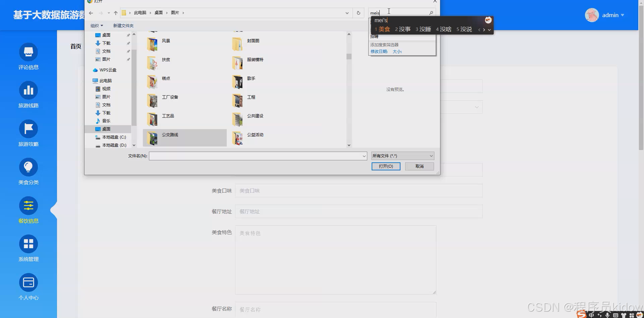The width and height of the screenshot is (644, 318).
Task: Select the 公交路线 folder
Action: pyautogui.click(x=185, y=138)
